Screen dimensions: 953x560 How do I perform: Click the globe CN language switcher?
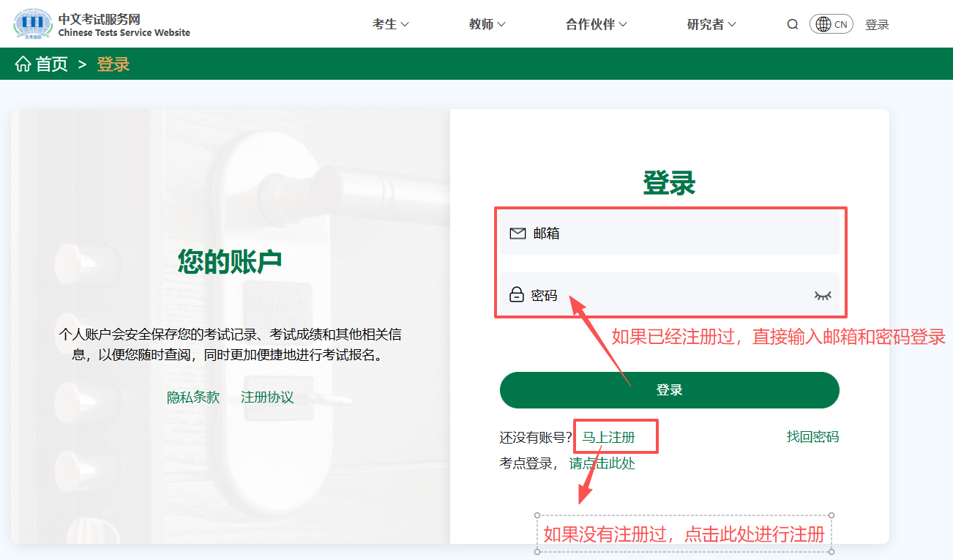(831, 24)
